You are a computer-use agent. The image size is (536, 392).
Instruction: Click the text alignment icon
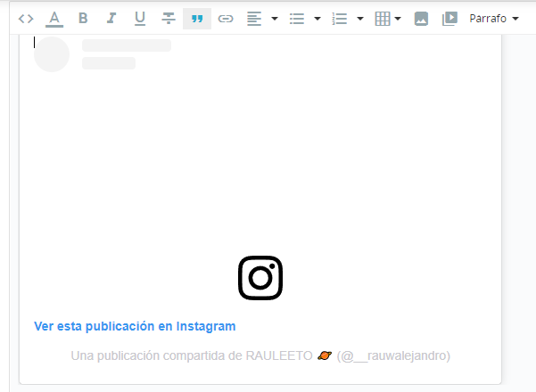254,19
